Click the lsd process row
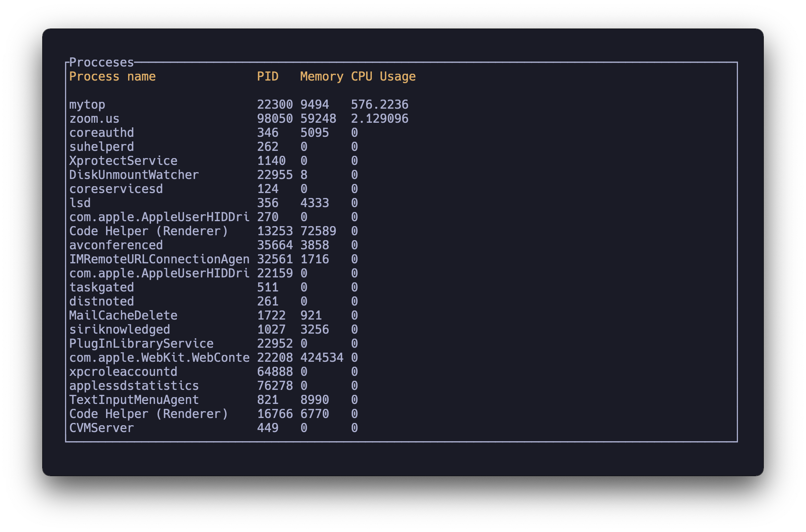The height and width of the screenshot is (532, 806). click(80, 203)
